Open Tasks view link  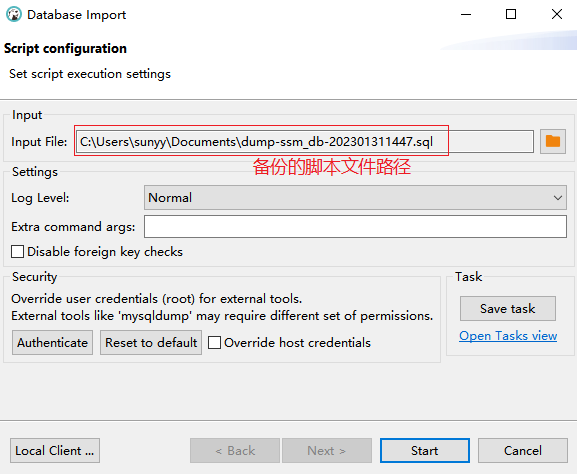tap(508, 336)
